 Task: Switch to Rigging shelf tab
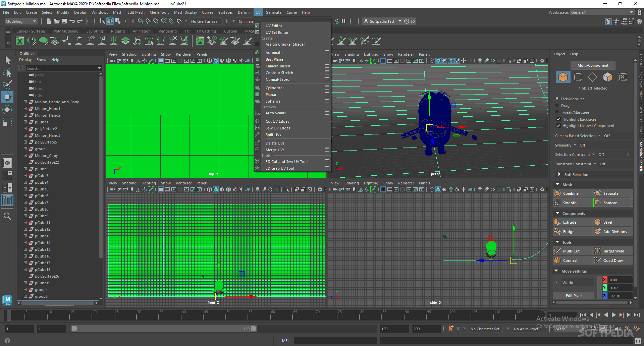(118, 31)
